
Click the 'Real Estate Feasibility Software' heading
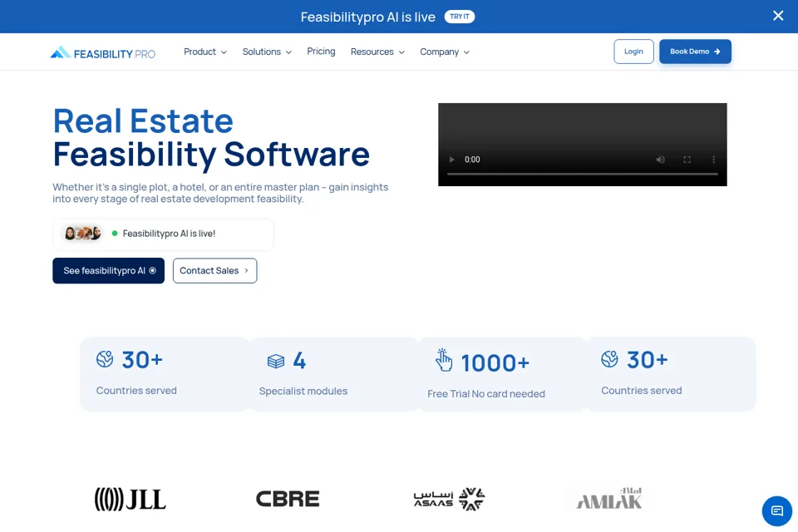[x=211, y=137]
